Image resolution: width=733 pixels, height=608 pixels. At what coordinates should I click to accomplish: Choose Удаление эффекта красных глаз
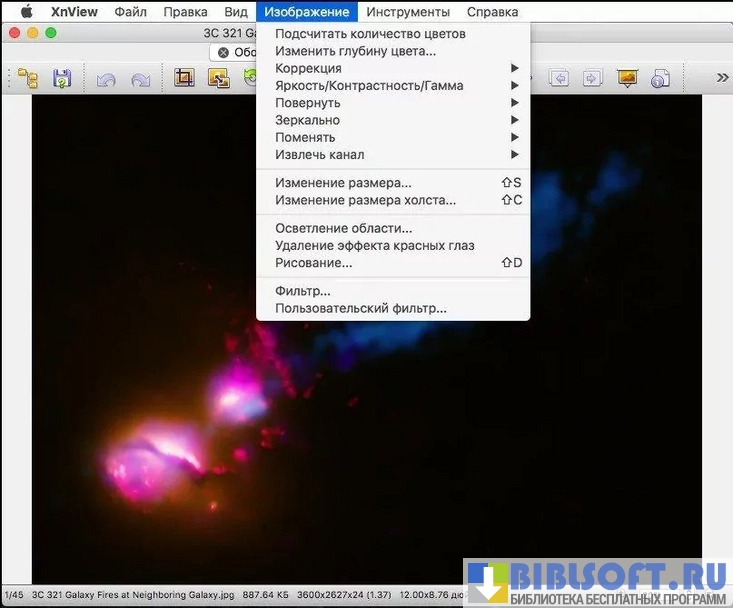(x=374, y=245)
